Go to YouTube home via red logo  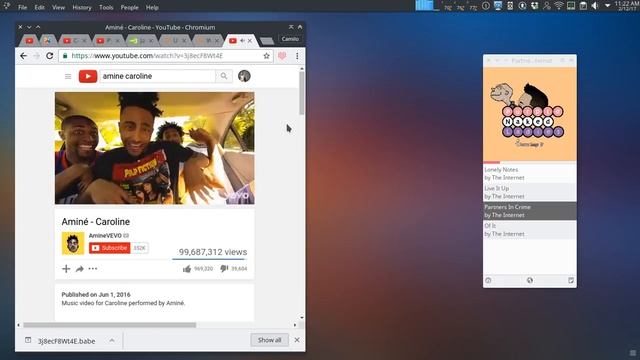(88, 76)
